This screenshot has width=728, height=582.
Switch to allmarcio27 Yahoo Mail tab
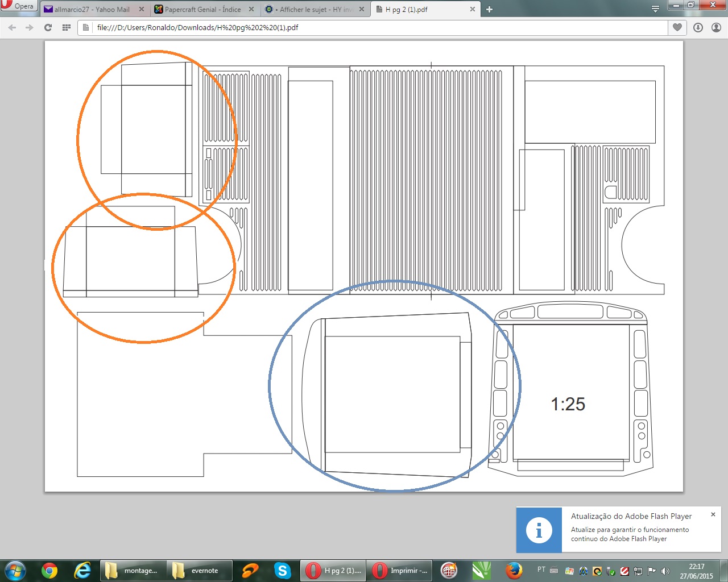click(x=91, y=10)
